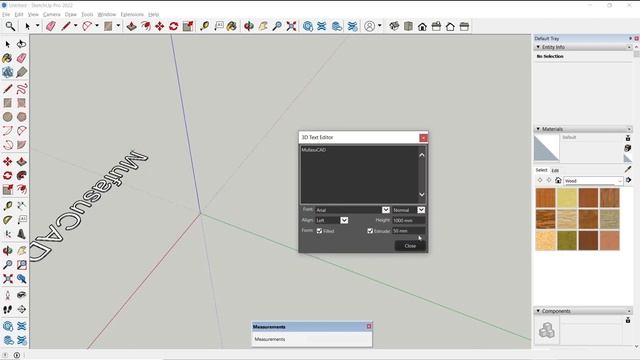Open the dropdown arrow beside the Line pencil tool

click(76, 26)
